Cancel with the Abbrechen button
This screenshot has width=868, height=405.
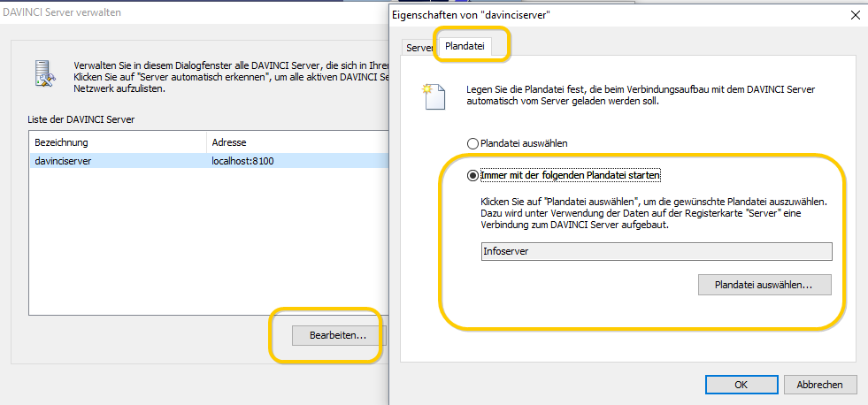820,385
